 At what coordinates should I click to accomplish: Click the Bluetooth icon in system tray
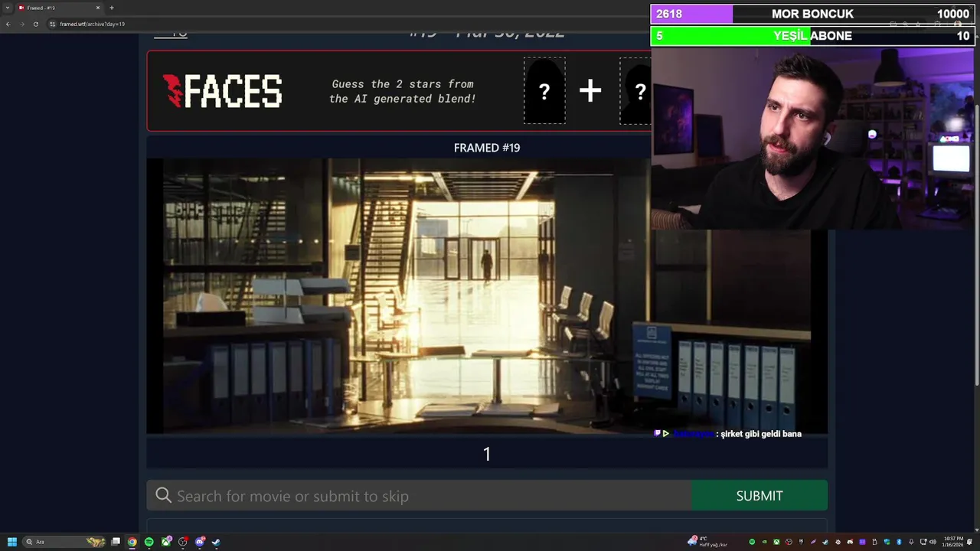(x=899, y=542)
